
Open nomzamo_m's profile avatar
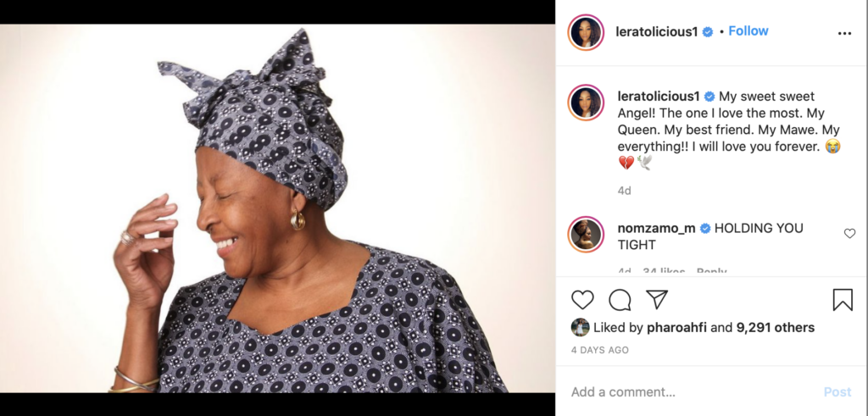(586, 235)
